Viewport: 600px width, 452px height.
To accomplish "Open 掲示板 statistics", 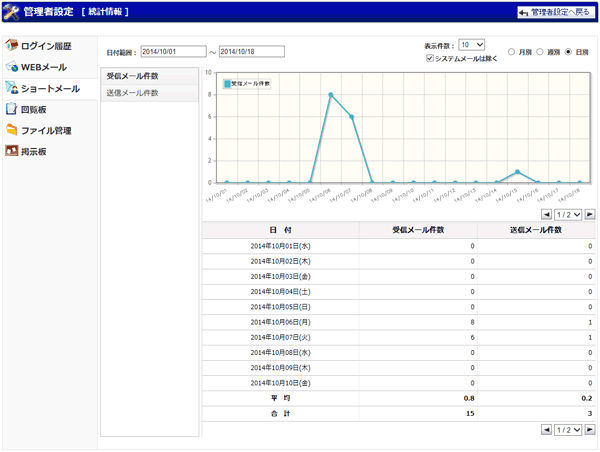I will (33, 152).
